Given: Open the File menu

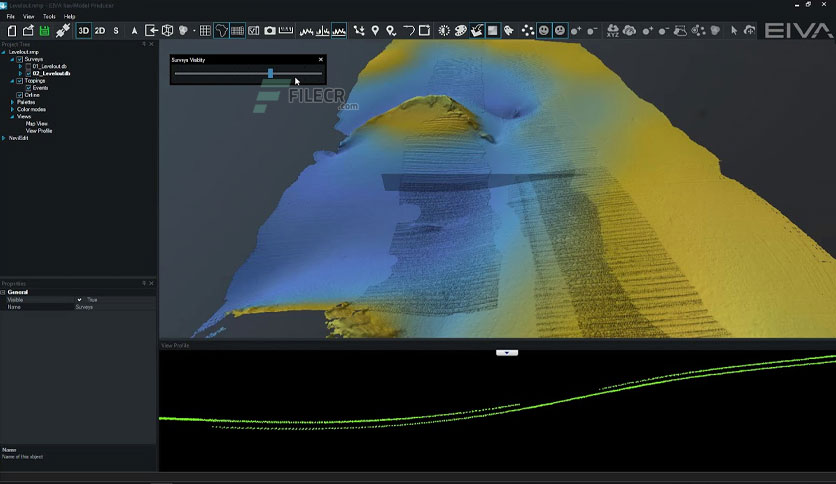Looking at the screenshot, I should pyautogui.click(x=10, y=17).
